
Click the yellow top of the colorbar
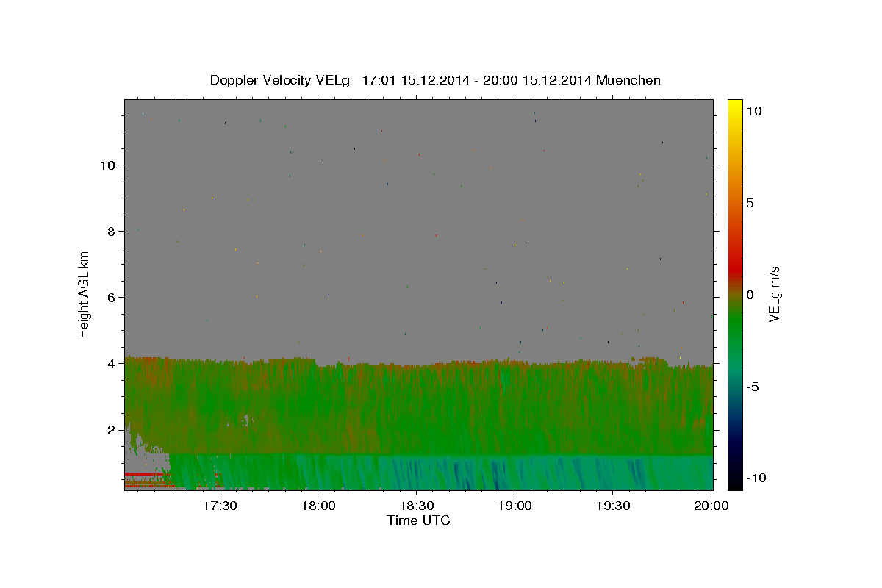[x=735, y=107]
